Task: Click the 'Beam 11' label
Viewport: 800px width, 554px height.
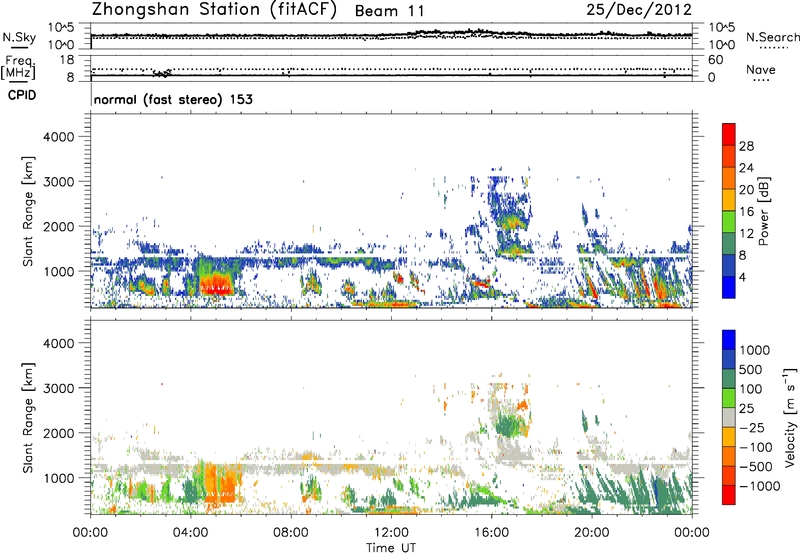Action: click(389, 11)
